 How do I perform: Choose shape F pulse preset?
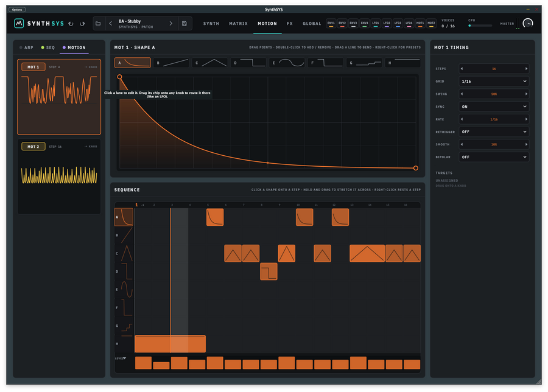(326, 63)
